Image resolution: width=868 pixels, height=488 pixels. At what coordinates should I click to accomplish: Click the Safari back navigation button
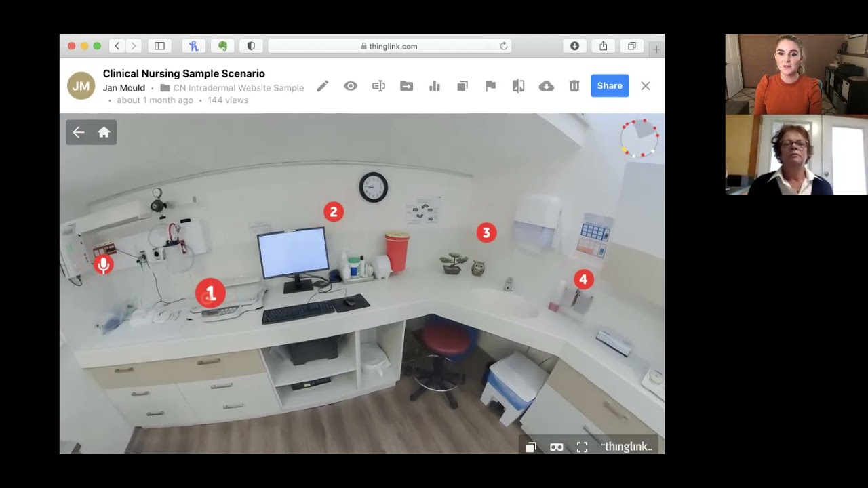117,46
